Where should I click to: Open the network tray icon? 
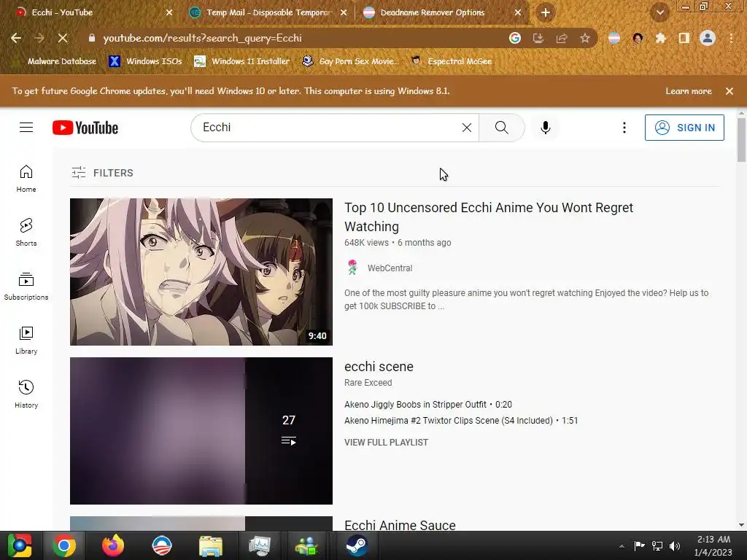point(657,546)
